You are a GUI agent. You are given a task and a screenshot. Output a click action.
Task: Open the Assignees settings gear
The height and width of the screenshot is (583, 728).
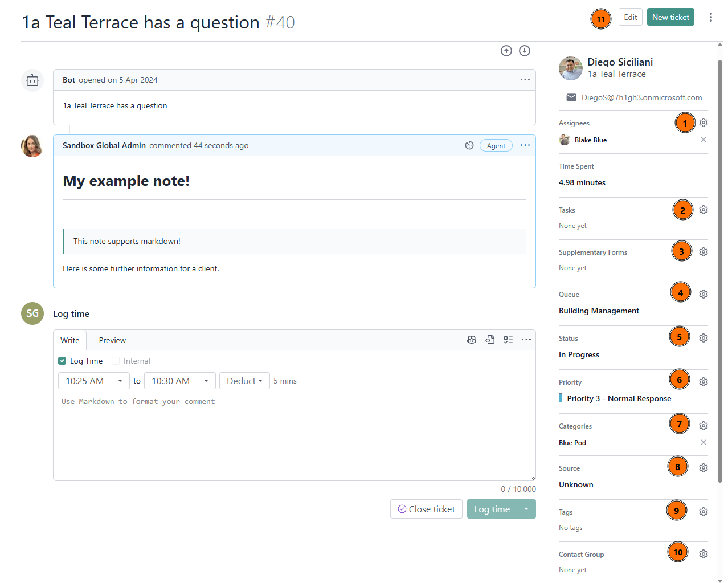[704, 123]
